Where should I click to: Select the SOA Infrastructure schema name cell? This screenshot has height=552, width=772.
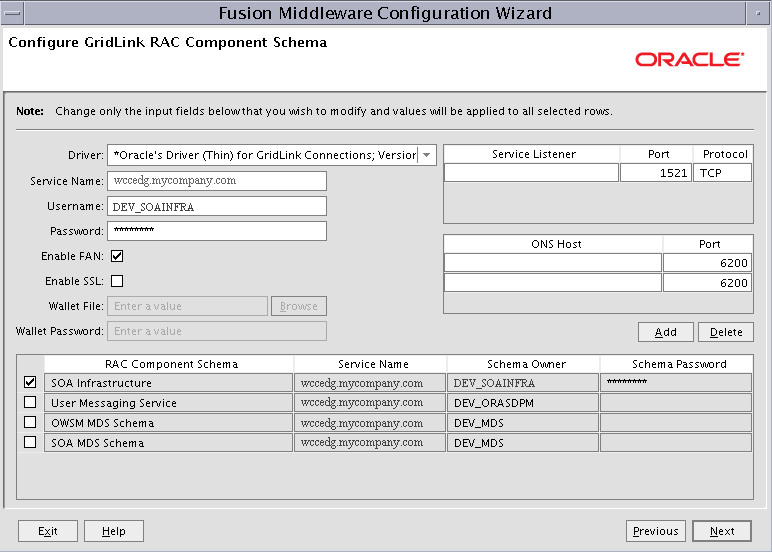168,383
